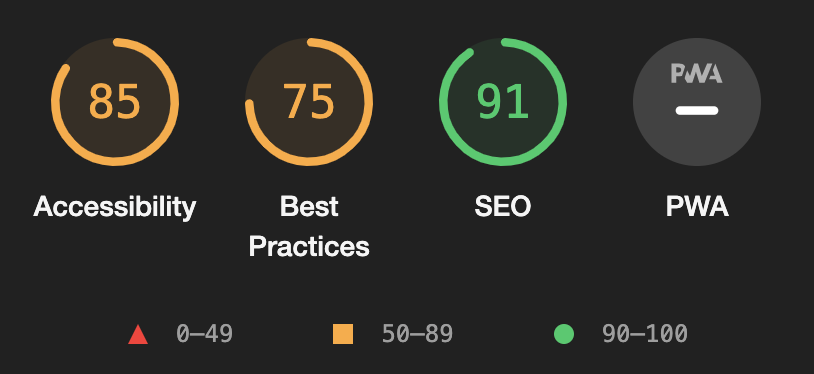814x374 pixels.
Task: Open the PWA category text label
Action: pyautogui.click(x=697, y=207)
